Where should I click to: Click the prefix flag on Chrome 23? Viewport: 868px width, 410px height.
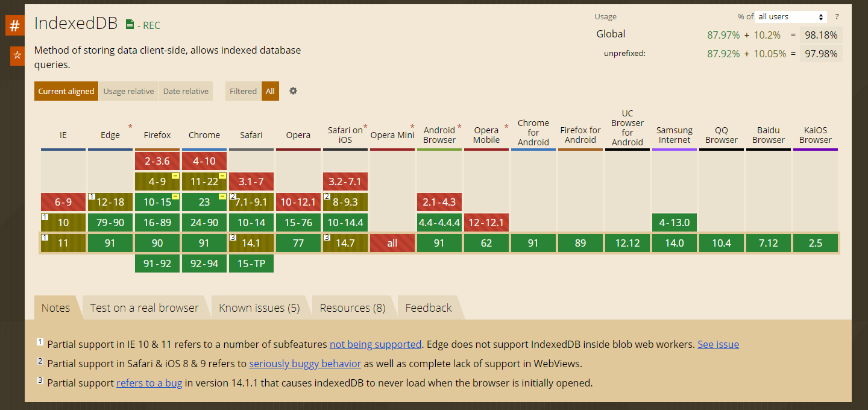[222, 197]
